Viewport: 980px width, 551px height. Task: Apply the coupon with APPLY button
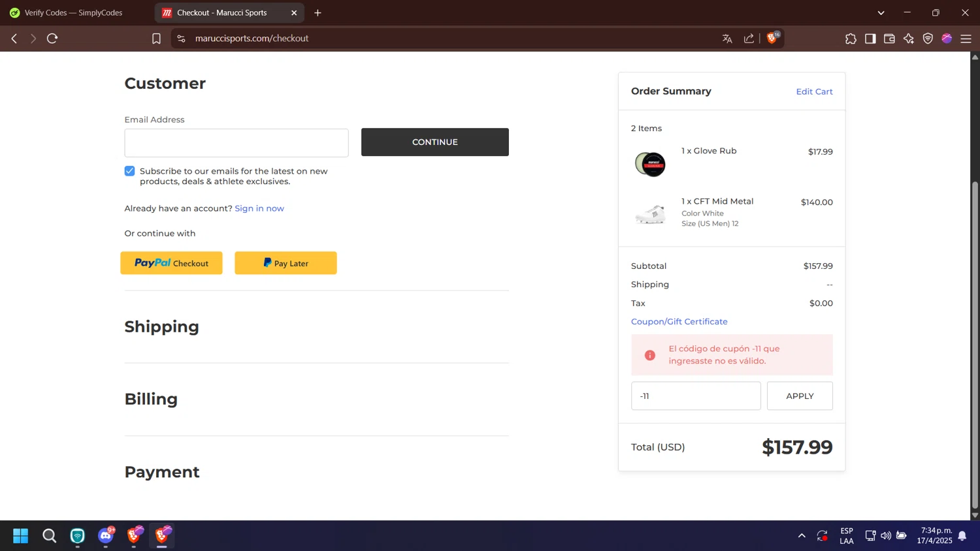tap(800, 396)
